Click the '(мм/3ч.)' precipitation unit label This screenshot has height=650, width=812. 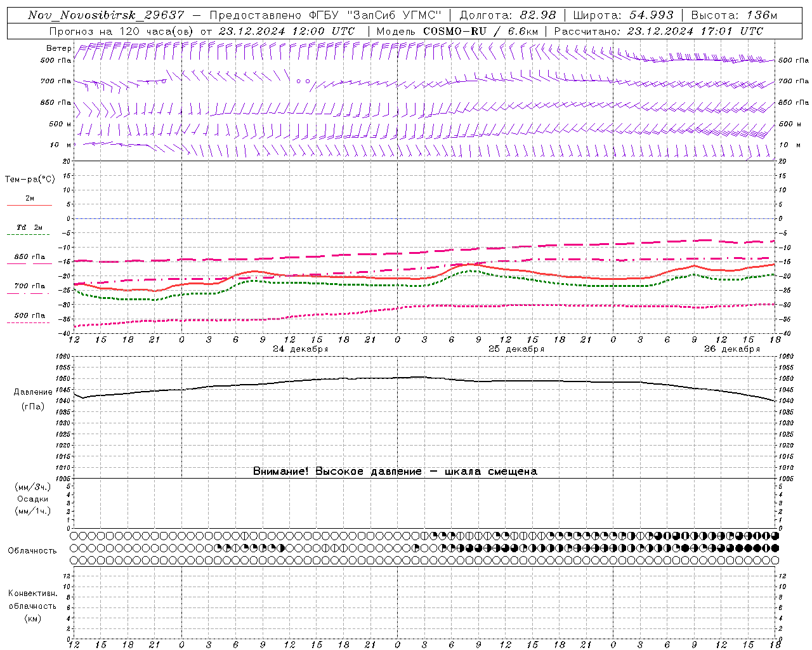(33, 487)
